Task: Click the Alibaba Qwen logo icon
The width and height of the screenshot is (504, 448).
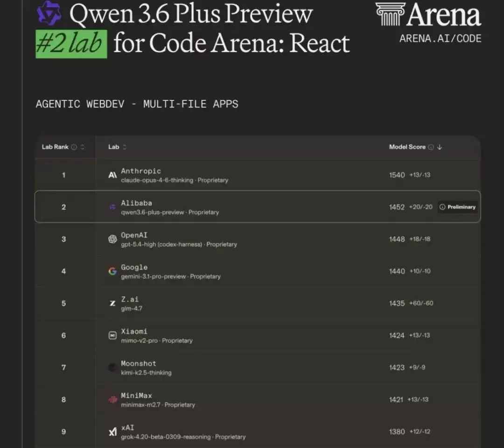Action: pos(112,207)
